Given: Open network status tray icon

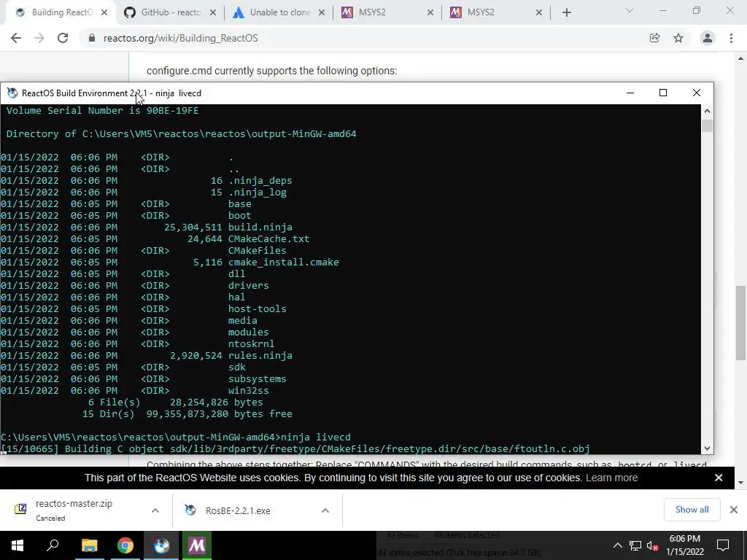Looking at the screenshot, I should 635,545.
